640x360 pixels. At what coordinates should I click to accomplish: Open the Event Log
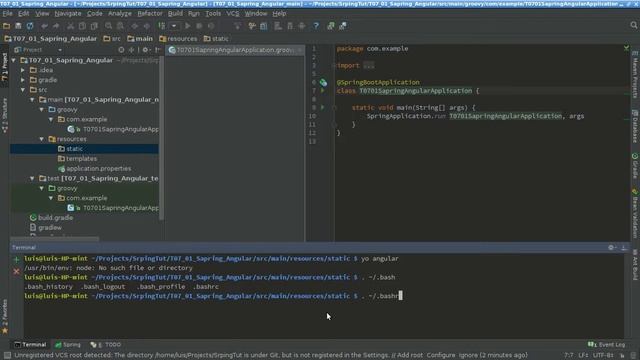point(607,345)
